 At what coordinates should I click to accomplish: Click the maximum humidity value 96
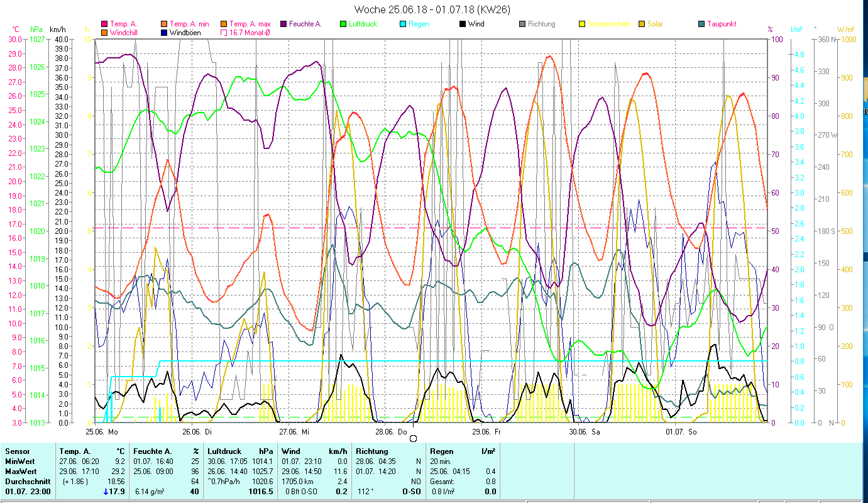[195, 471]
